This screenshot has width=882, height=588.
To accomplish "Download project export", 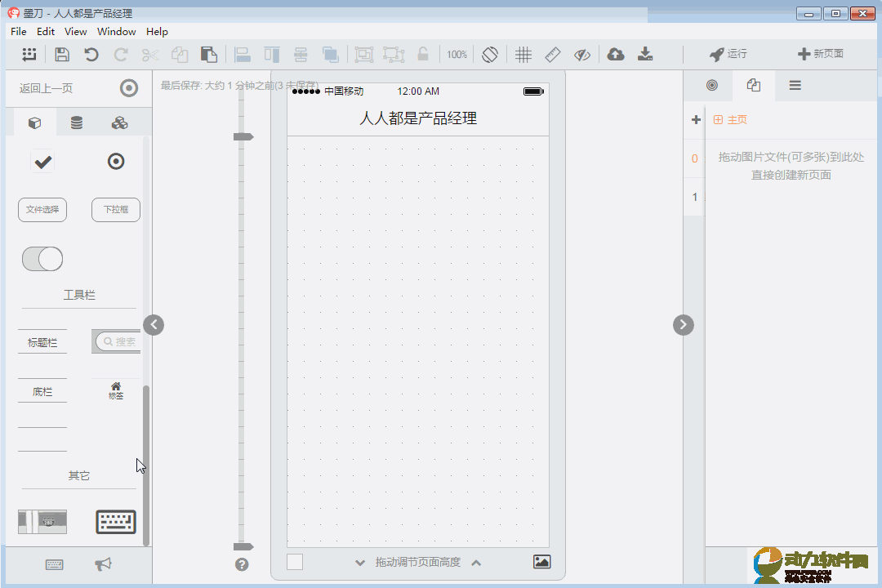I will coord(645,54).
